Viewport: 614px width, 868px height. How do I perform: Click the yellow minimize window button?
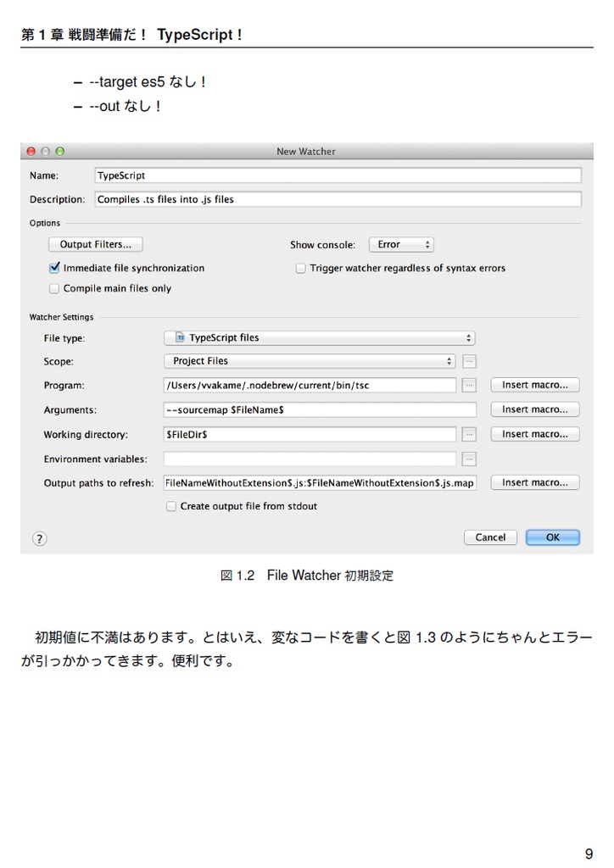click(46, 151)
